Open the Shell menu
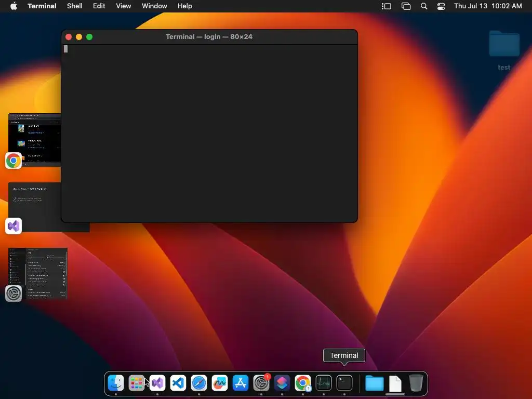The image size is (532, 399). click(75, 6)
